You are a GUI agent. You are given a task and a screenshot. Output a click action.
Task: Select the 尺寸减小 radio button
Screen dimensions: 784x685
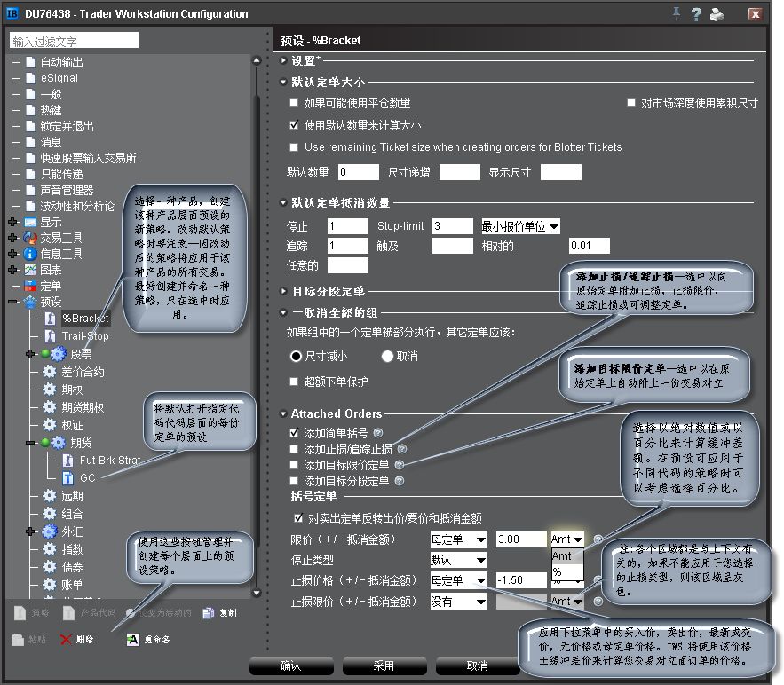[296, 356]
